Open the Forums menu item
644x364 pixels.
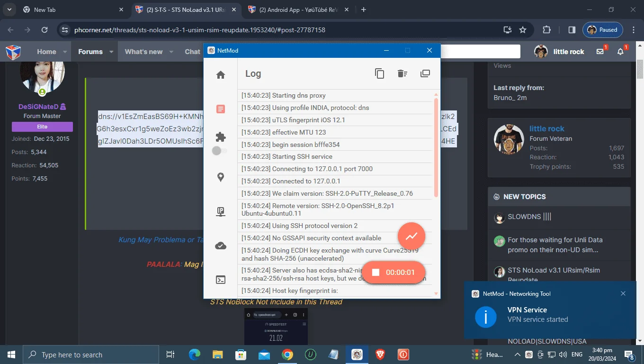(x=90, y=52)
